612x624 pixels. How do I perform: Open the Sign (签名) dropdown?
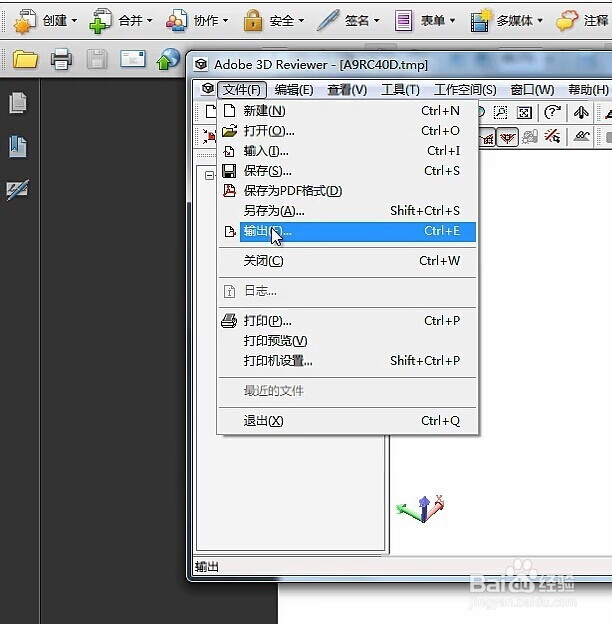tap(348, 21)
